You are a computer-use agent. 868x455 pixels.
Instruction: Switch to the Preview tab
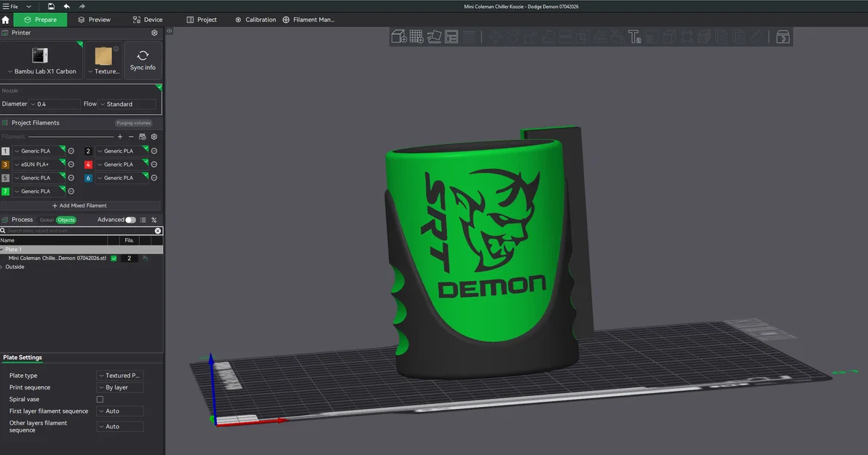coord(94,20)
